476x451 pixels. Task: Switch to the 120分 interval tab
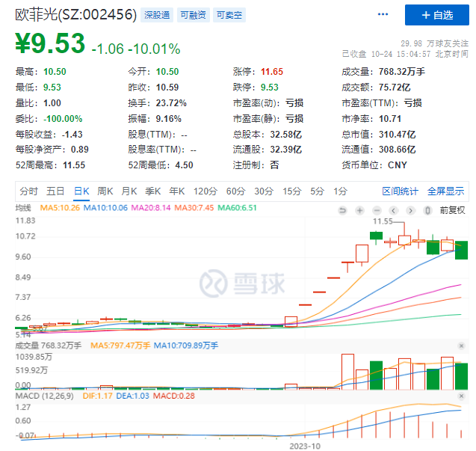[205, 191]
